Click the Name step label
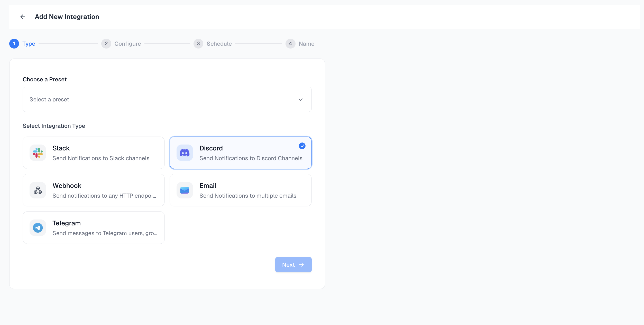 click(x=306, y=44)
